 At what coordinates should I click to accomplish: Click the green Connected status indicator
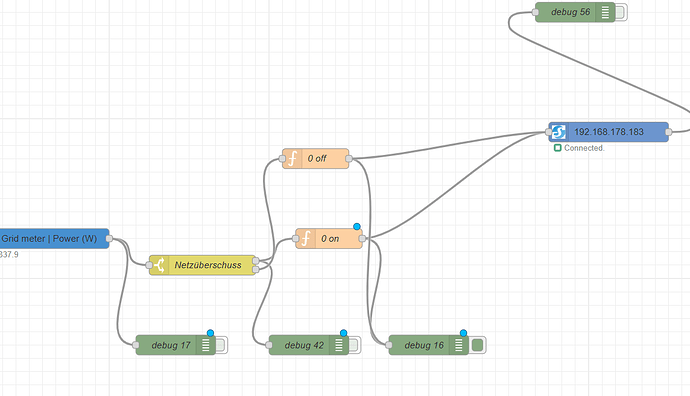(558, 148)
